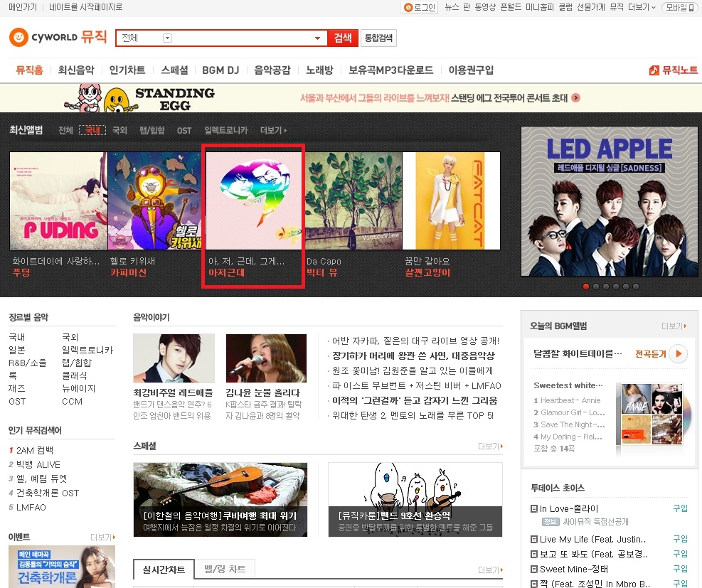The width and height of the screenshot is (702, 588).
Task: Open the 메인가기 link
Action: point(22,7)
